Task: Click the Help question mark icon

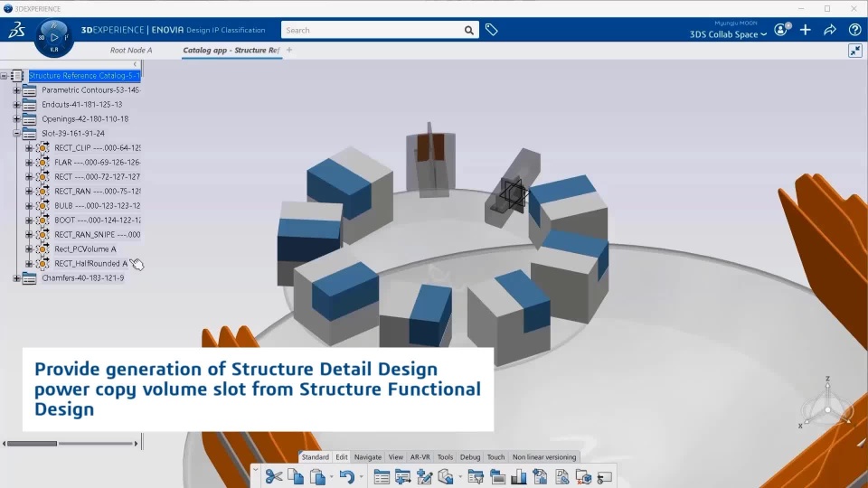Action: [854, 30]
